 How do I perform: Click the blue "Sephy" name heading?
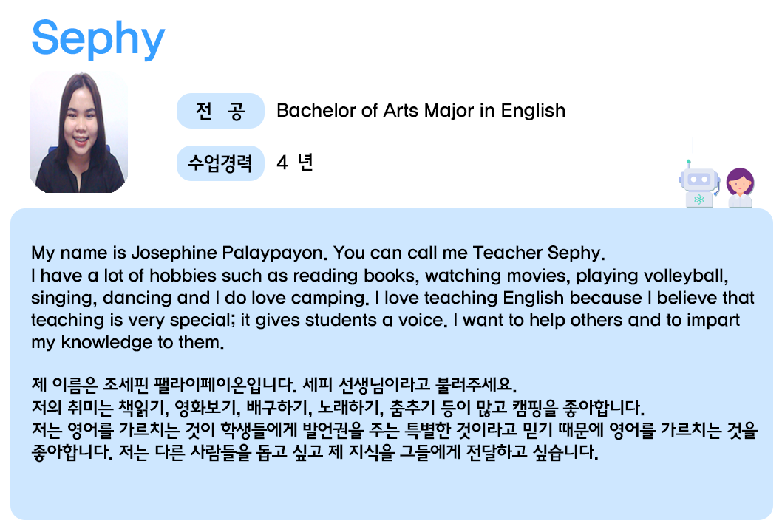tap(98, 38)
